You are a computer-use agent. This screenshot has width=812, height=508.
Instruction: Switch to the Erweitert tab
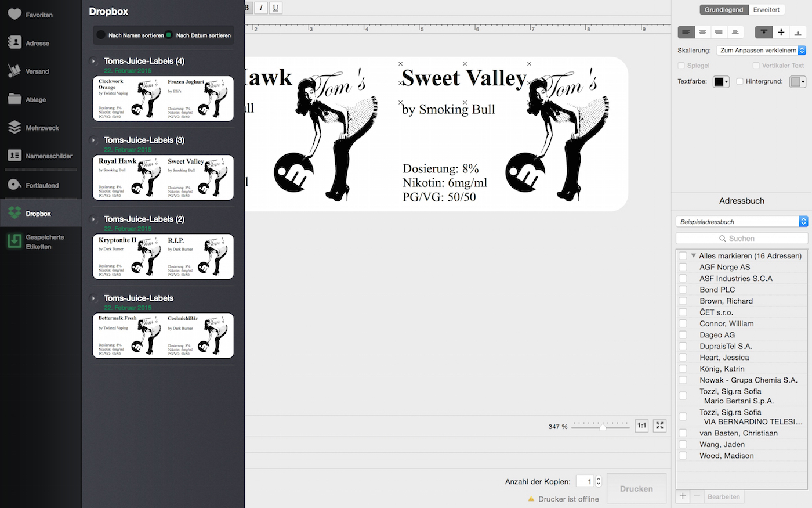pos(766,10)
